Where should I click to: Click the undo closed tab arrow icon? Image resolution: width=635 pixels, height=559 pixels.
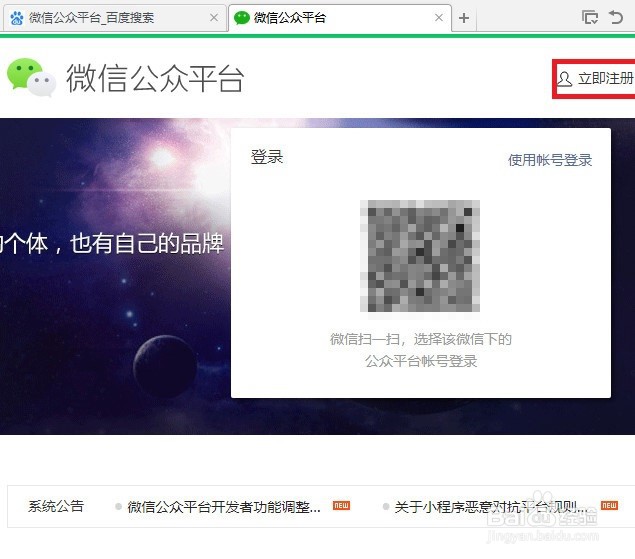coord(616,17)
